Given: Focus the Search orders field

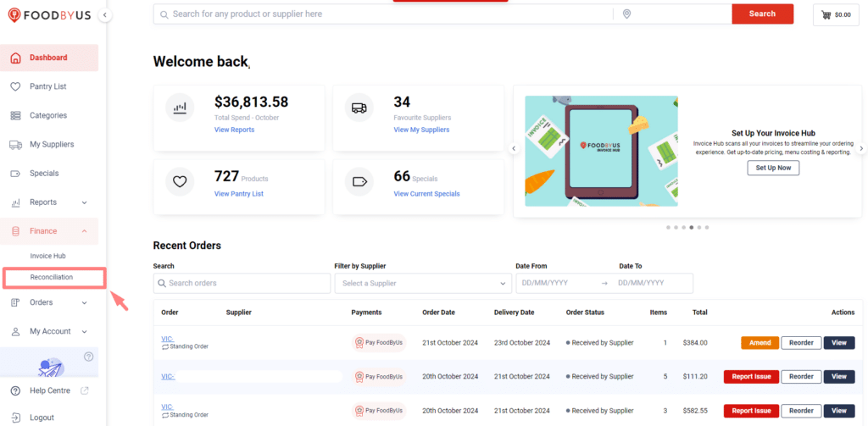Looking at the screenshot, I should [x=241, y=283].
